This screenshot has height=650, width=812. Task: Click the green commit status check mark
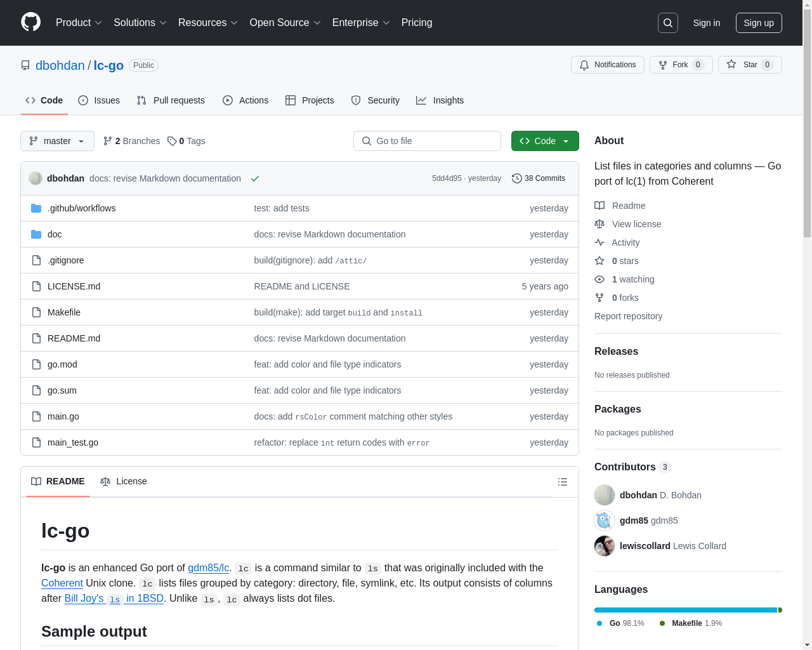click(255, 178)
